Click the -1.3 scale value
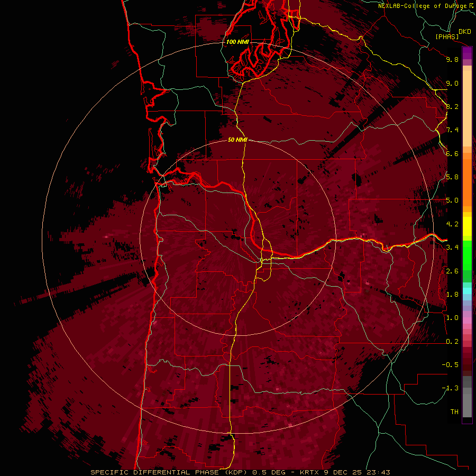Viewport: 476px width, 476px height. click(x=450, y=388)
